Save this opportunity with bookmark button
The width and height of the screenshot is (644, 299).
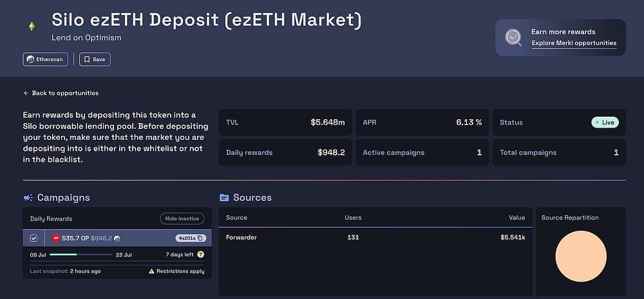click(x=95, y=59)
